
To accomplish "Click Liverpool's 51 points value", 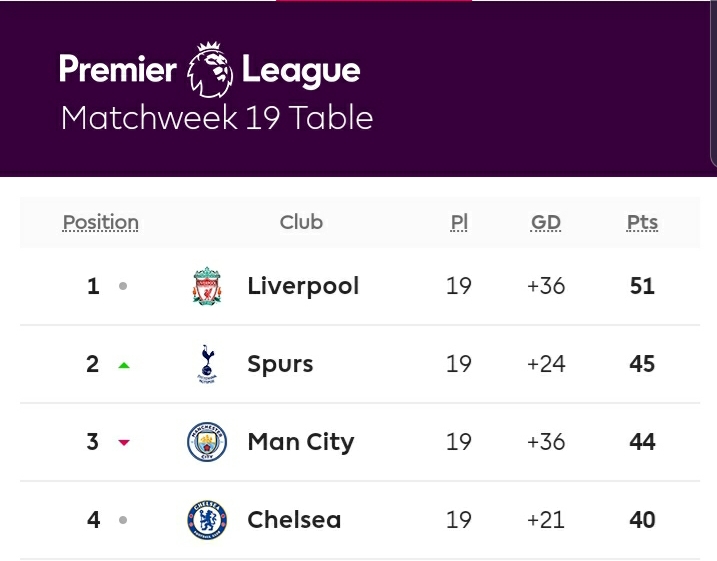I will [642, 286].
